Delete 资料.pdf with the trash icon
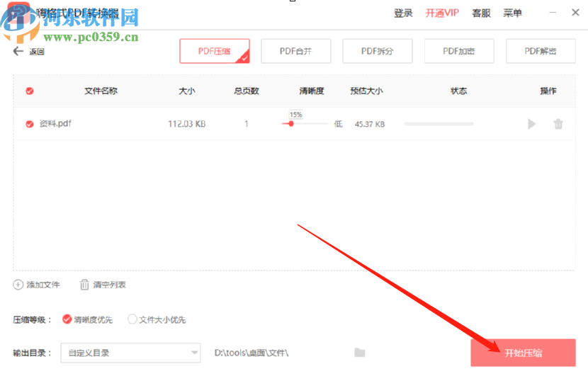The height and width of the screenshot is (376, 588). click(558, 124)
